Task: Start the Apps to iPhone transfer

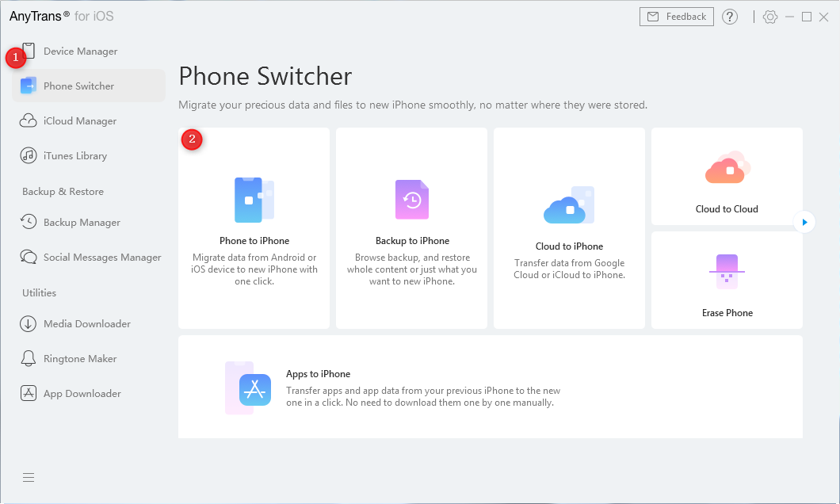Action: click(x=491, y=388)
